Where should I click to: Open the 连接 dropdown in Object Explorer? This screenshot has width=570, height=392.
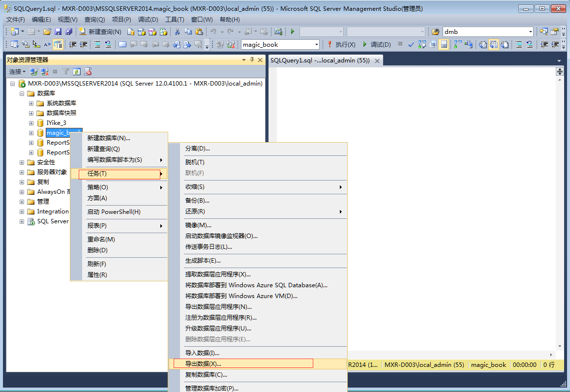point(17,72)
